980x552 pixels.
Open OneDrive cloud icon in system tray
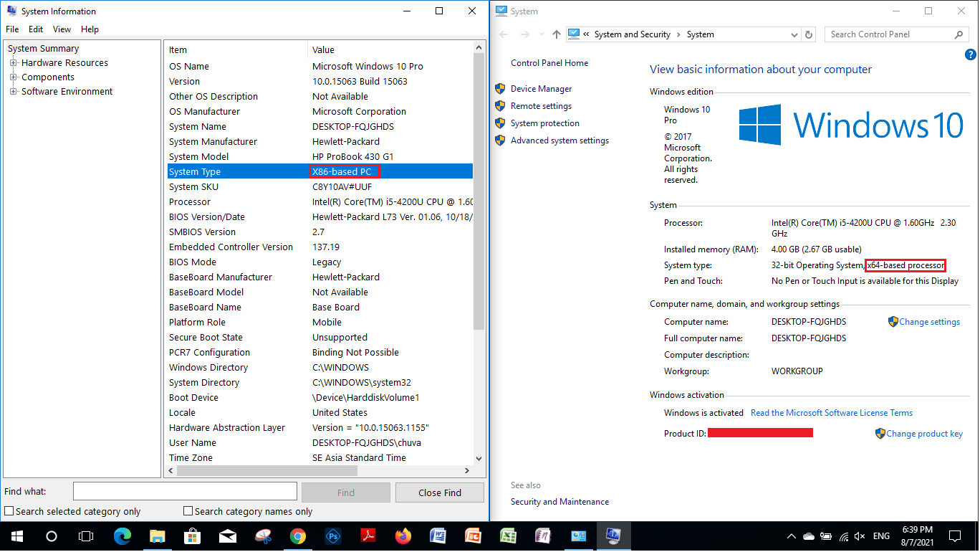(809, 536)
